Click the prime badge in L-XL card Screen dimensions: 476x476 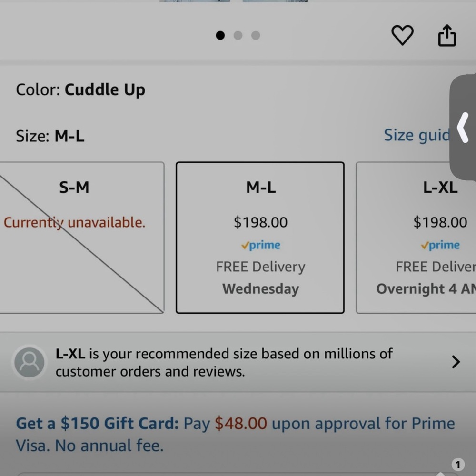pyautogui.click(x=440, y=245)
